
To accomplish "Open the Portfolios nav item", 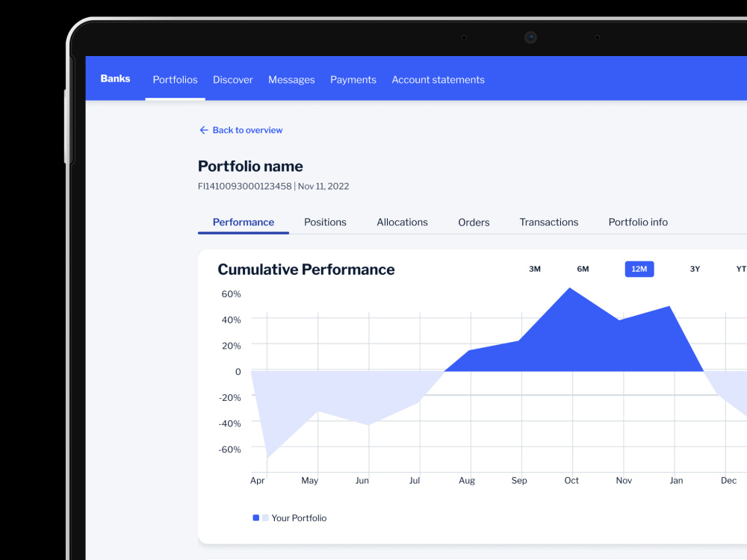I will [175, 80].
